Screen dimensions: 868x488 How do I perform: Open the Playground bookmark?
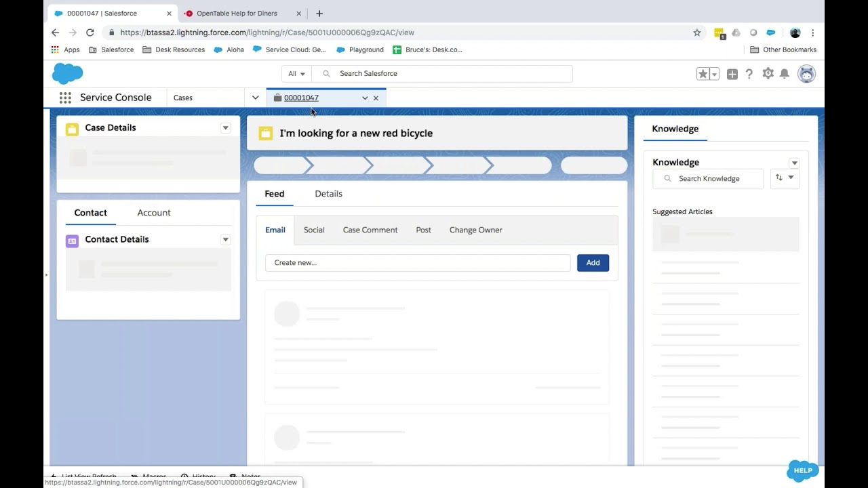pyautogui.click(x=360, y=49)
